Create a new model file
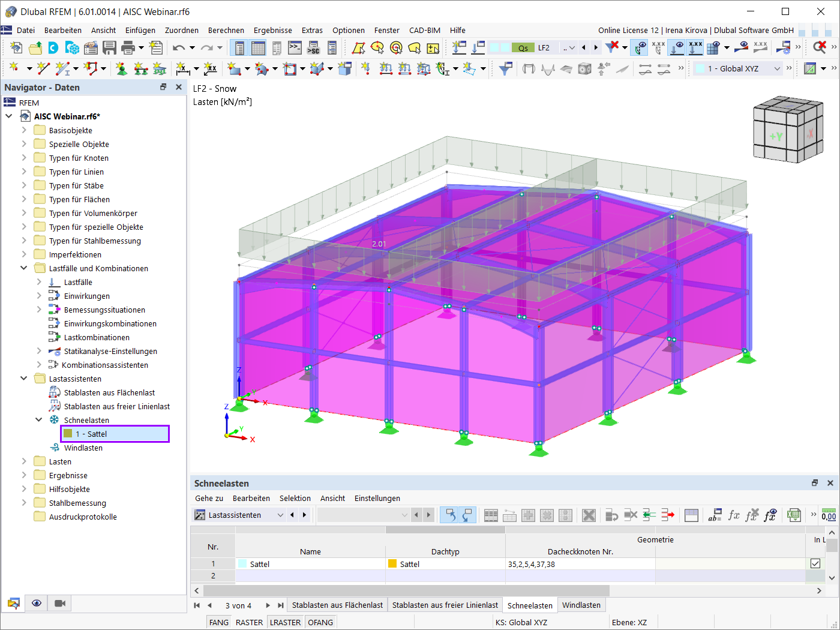840x630 pixels. point(16,48)
